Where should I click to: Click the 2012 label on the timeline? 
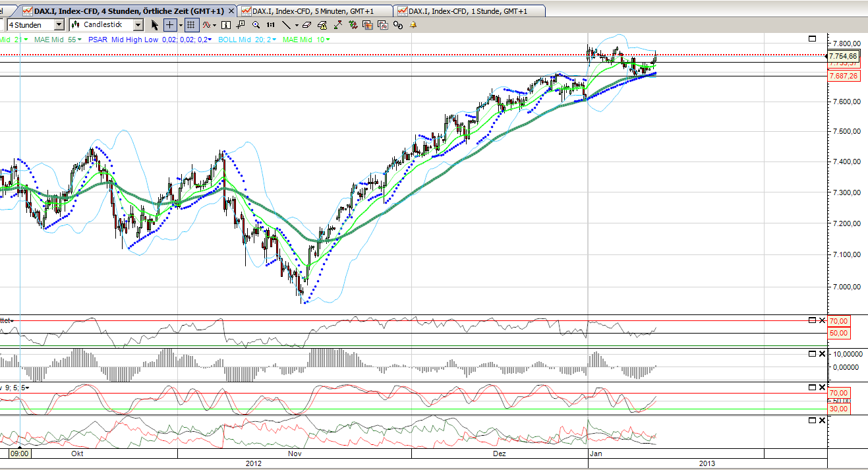254,463
